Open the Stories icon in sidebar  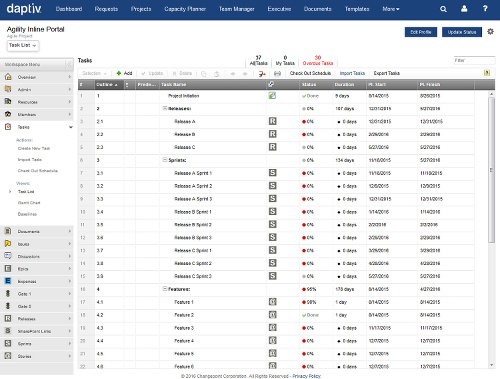coord(8,356)
